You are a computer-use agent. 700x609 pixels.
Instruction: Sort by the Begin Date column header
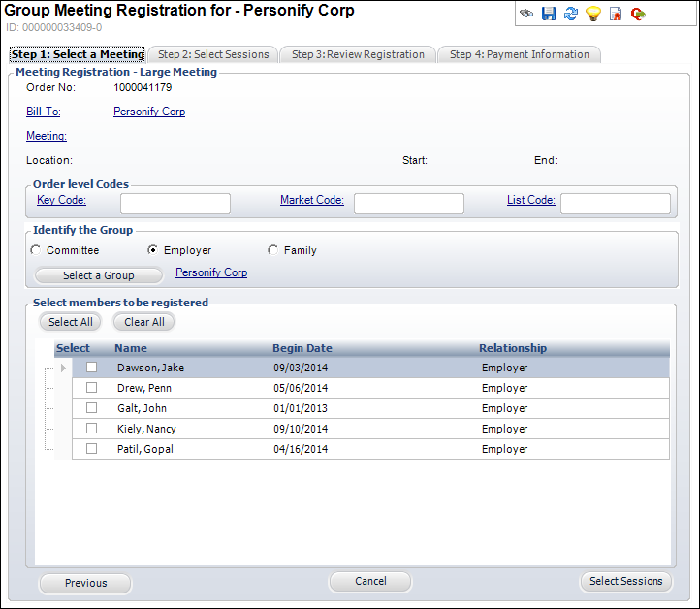click(302, 348)
